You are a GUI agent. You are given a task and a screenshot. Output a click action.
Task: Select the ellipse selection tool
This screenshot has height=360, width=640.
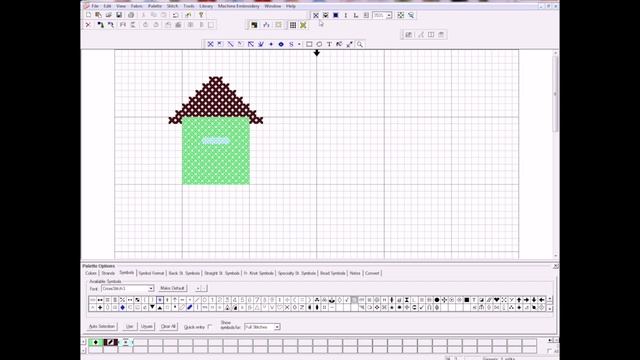[x=319, y=44]
